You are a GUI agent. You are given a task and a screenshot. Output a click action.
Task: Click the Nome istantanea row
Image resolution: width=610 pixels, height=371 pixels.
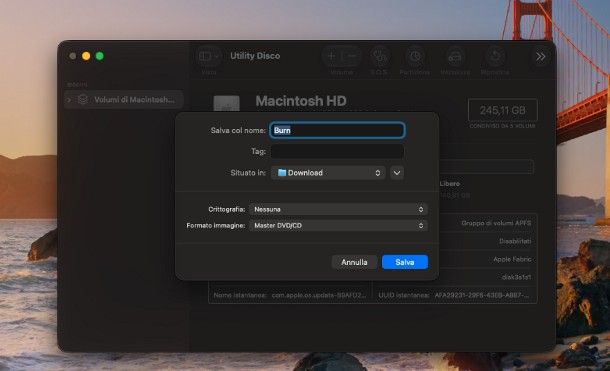pyautogui.click(x=290, y=295)
